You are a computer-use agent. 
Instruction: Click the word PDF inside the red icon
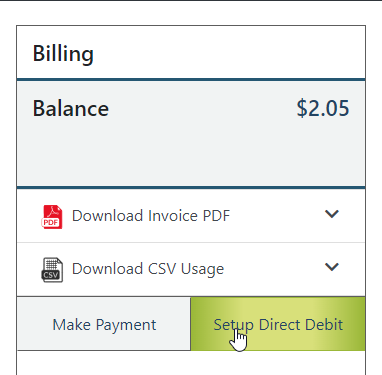click(x=51, y=222)
